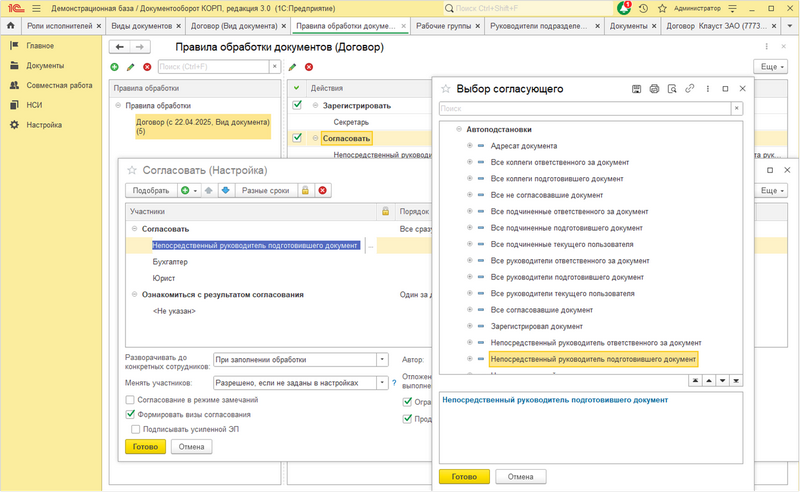
Task: Click red delete icon in Согласовать toolbar
Action: (322, 190)
